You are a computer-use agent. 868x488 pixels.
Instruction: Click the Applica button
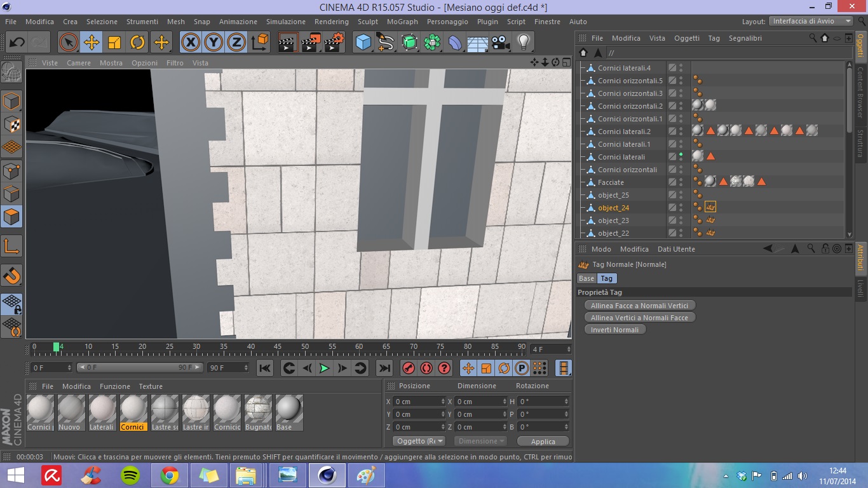point(543,442)
